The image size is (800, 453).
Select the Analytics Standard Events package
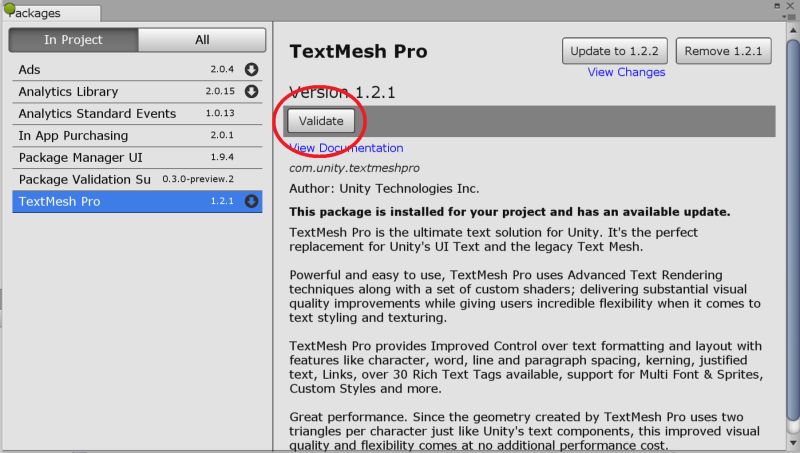pyautogui.click(x=137, y=113)
